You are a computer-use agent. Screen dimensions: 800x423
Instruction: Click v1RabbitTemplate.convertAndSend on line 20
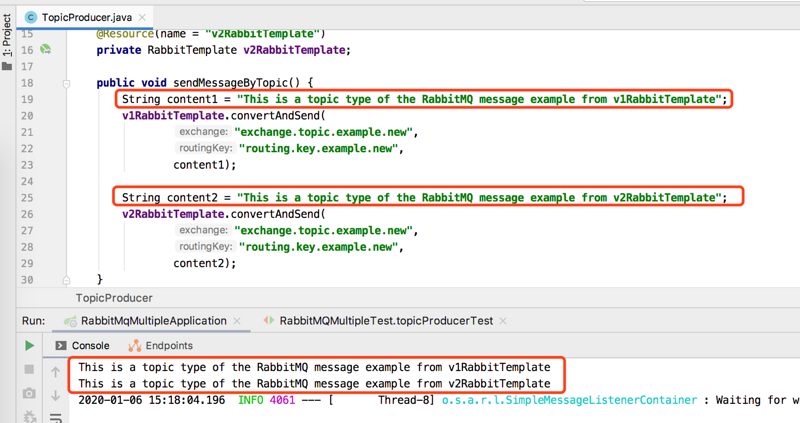pyautogui.click(x=223, y=116)
